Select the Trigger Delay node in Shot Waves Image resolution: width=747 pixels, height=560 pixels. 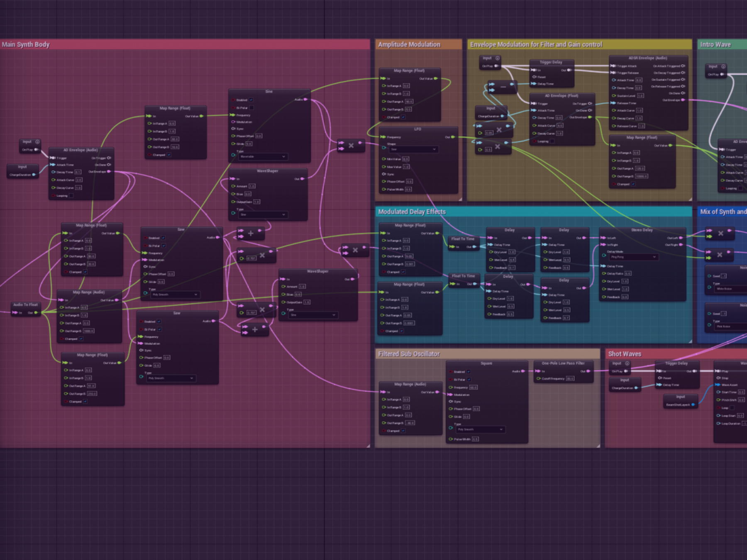(676, 363)
